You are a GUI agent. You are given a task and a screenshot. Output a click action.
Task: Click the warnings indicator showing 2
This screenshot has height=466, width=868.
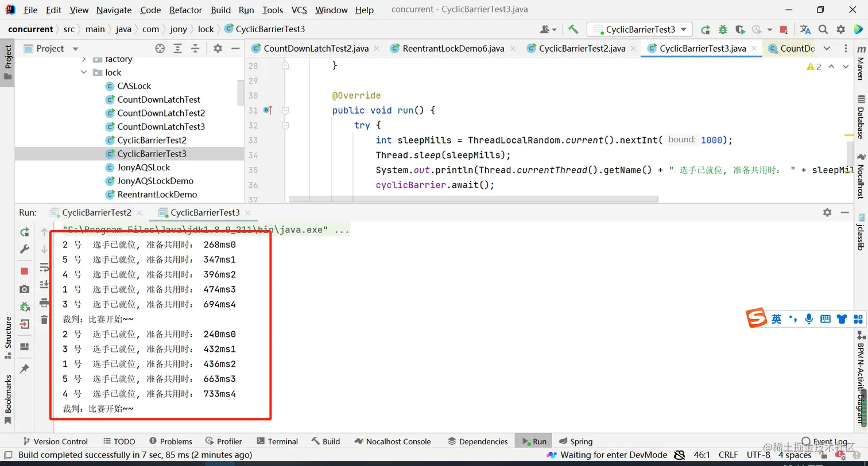click(814, 67)
